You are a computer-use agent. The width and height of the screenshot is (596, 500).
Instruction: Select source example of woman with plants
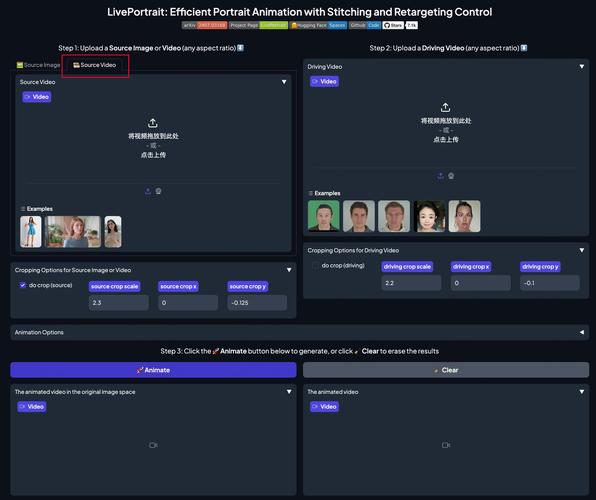[73, 232]
